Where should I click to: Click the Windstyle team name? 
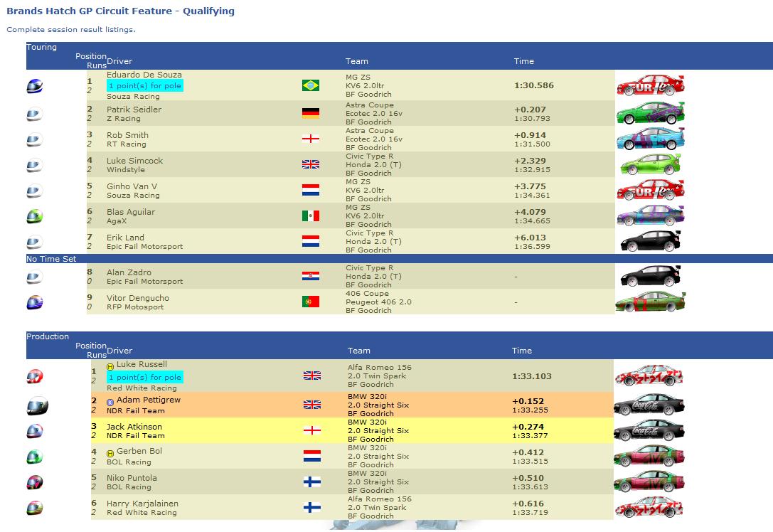point(126,170)
